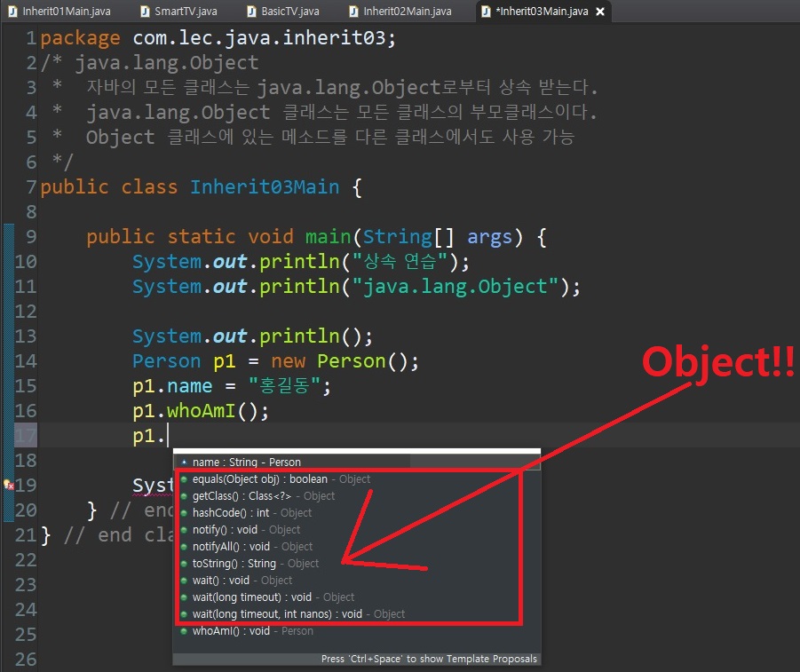Click the field icon beside the name proposal

tap(184, 462)
